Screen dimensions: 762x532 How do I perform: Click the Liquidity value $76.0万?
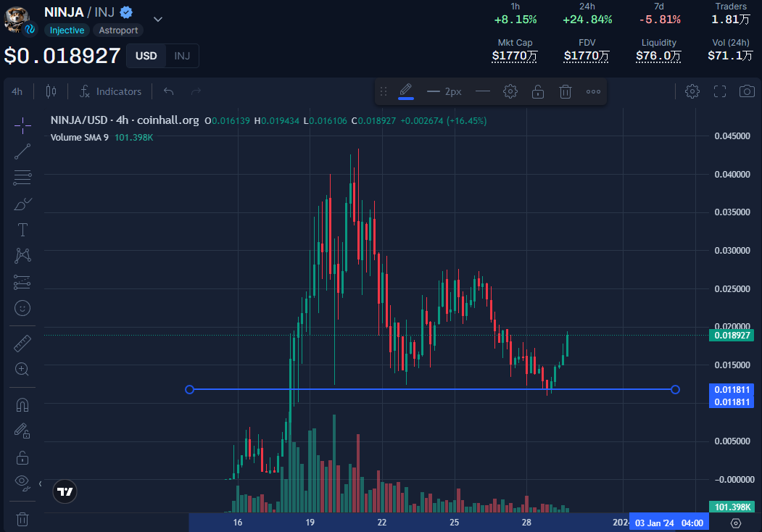[x=658, y=56]
